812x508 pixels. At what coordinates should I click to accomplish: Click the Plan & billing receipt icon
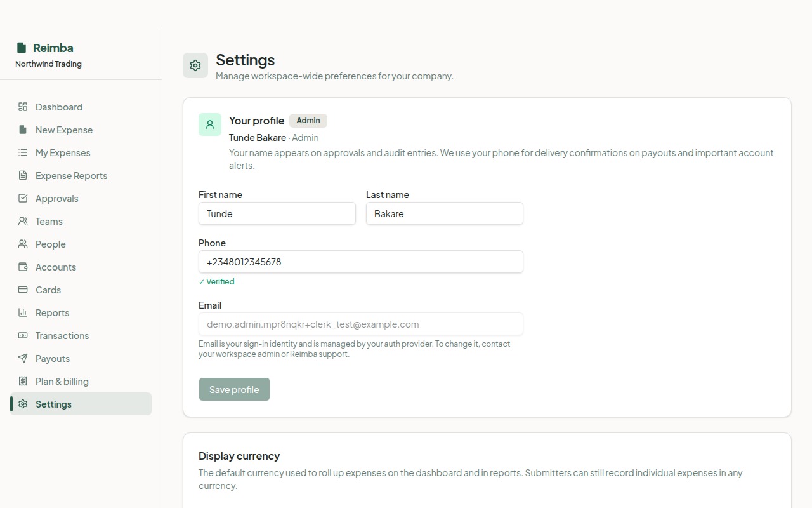pyautogui.click(x=23, y=381)
